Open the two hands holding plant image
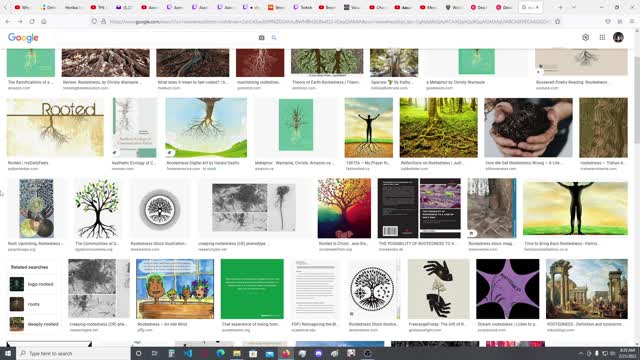The image size is (640, 360). click(438, 289)
